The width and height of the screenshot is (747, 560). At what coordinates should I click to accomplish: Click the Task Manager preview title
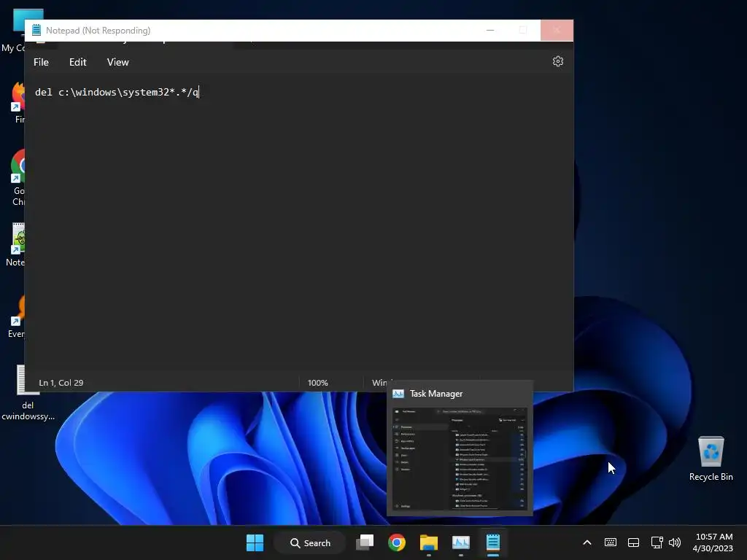[436, 394]
